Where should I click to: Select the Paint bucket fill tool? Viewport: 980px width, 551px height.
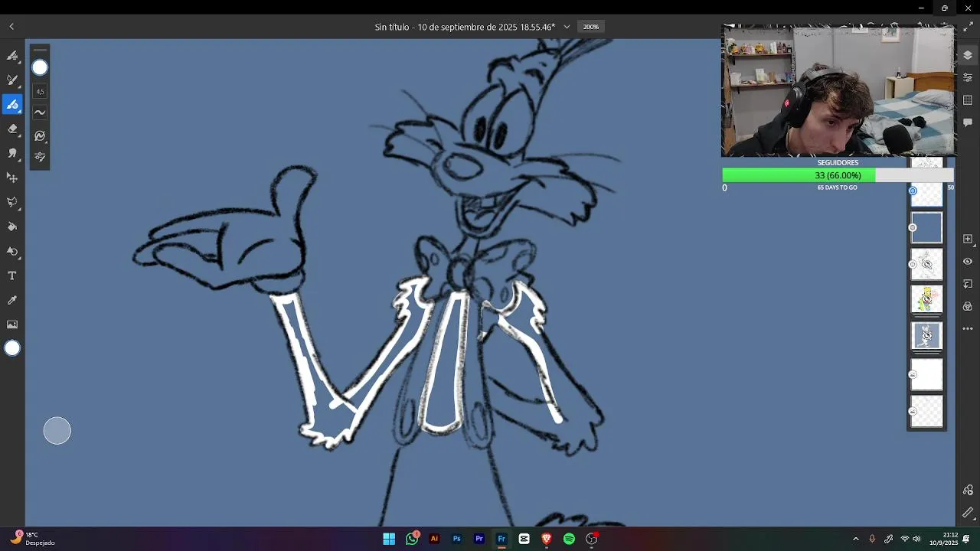click(12, 227)
